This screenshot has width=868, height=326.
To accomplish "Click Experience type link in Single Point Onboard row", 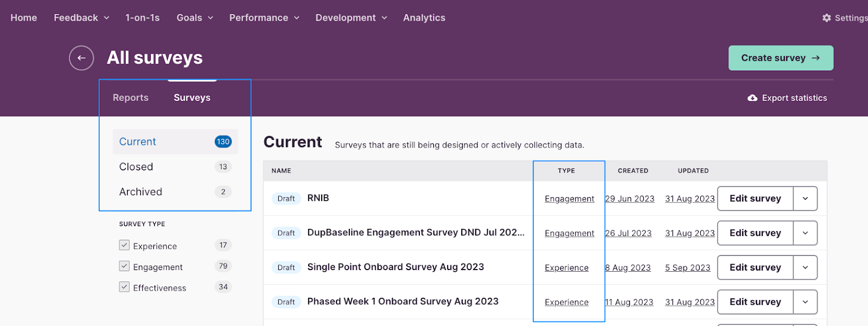I will 566,268.
